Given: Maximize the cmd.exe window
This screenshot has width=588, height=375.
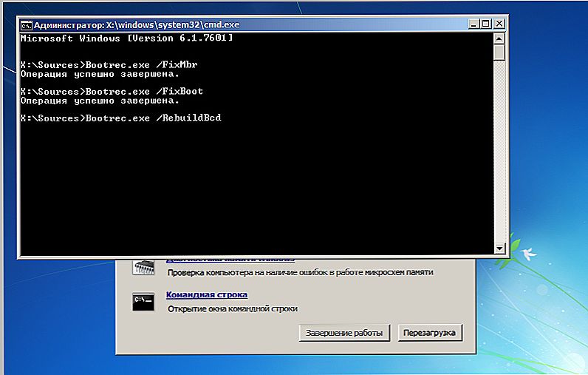Looking at the screenshot, I should coord(486,24).
